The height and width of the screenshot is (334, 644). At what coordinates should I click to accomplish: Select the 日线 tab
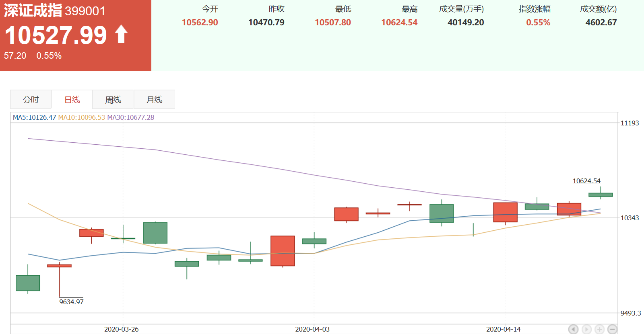pyautogui.click(x=72, y=100)
